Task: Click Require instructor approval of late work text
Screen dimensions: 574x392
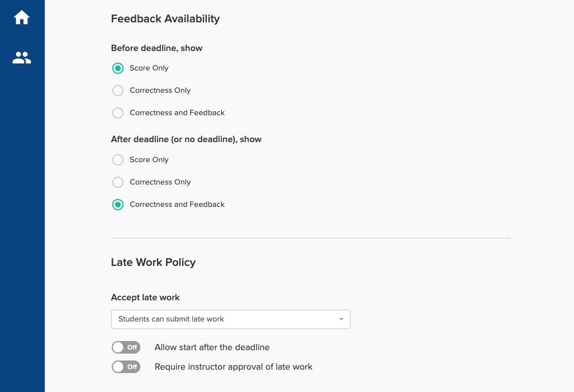Action: tap(234, 367)
